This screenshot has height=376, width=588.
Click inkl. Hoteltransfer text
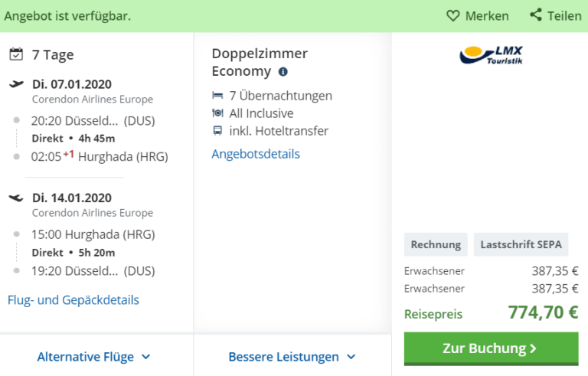coord(279,131)
